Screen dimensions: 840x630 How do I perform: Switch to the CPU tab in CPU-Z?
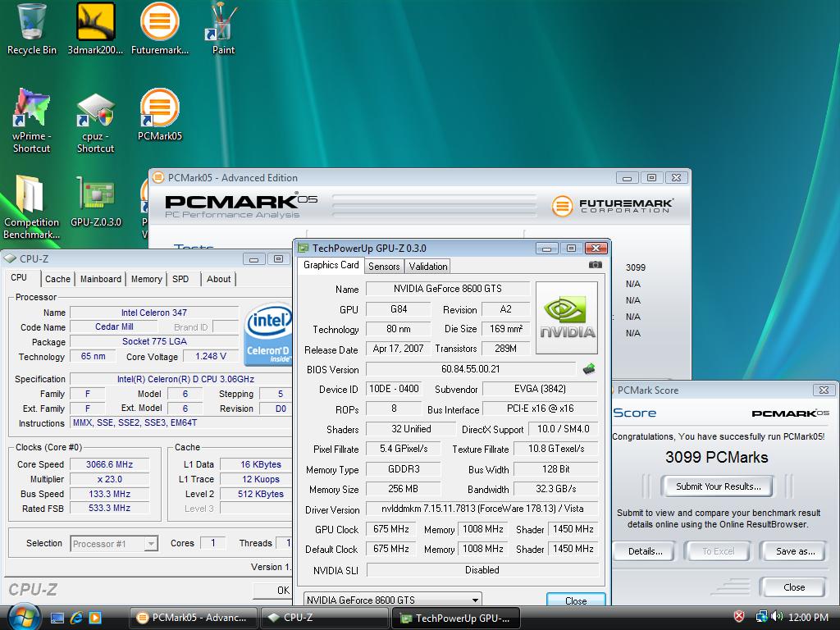pos(19,277)
